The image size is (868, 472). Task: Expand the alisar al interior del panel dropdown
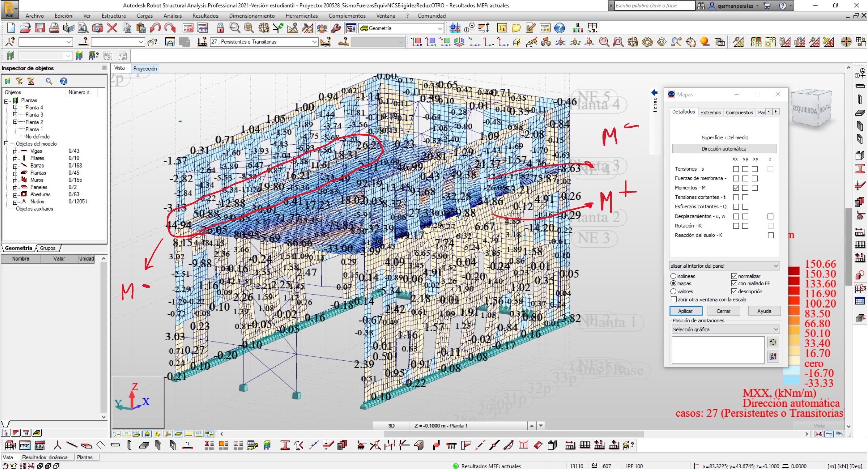coord(775,266)
